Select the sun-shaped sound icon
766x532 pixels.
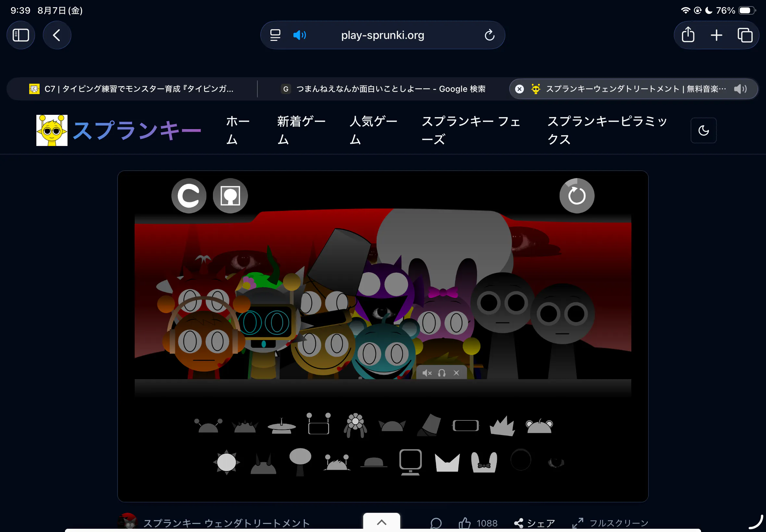(227, 462)
